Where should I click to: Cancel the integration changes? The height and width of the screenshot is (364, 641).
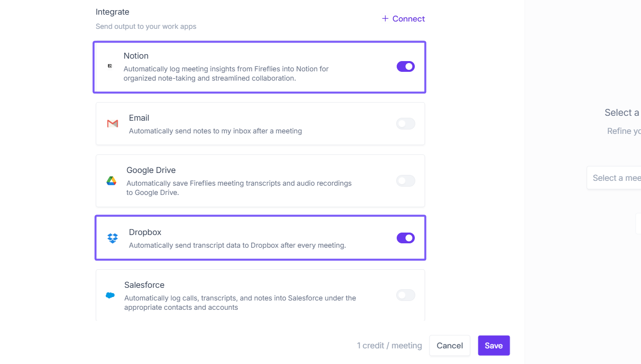[449, 345]
